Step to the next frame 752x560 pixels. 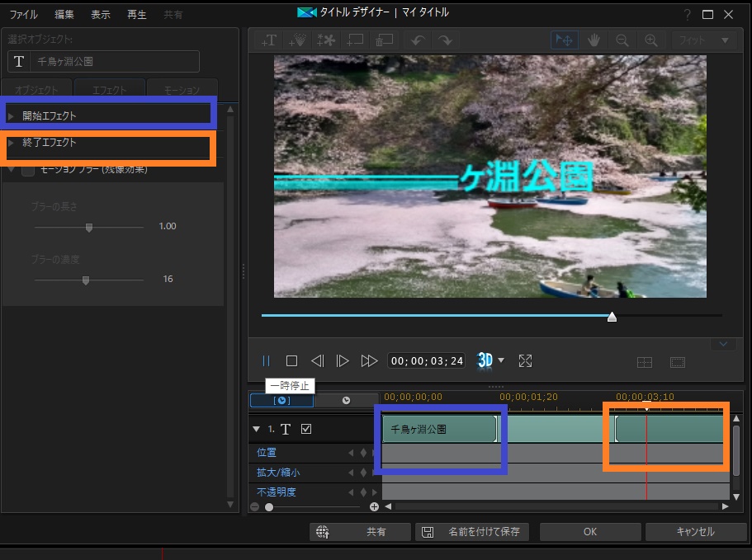[x=343, y=360]
